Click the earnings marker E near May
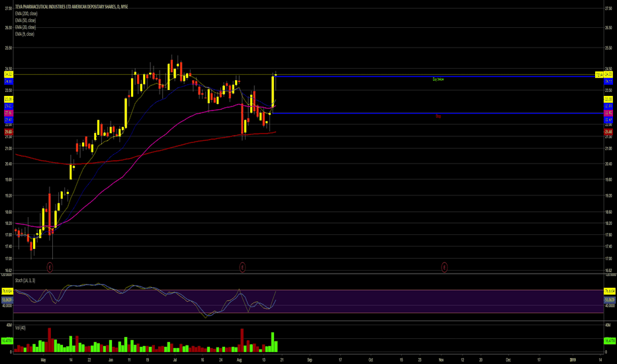Image resolution: width=617 pixels, height=364 pixels. 50,267
